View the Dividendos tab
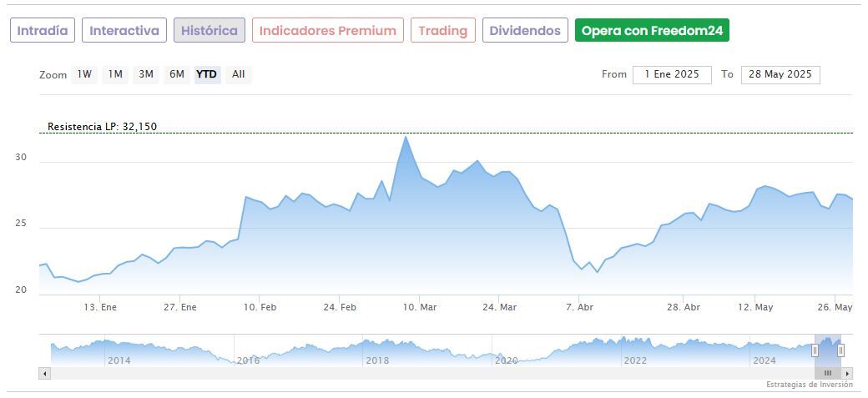The height and width of the screenshot is (398, 868). 525,31
